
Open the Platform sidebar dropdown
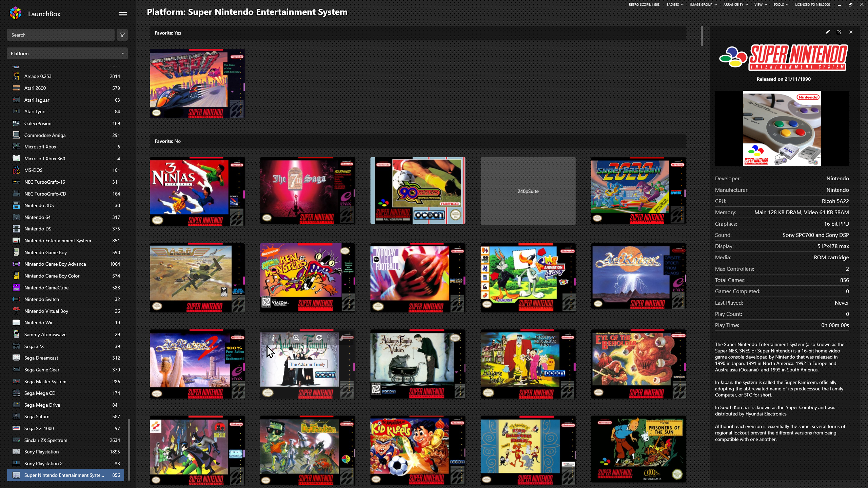[x=67, y=54]
